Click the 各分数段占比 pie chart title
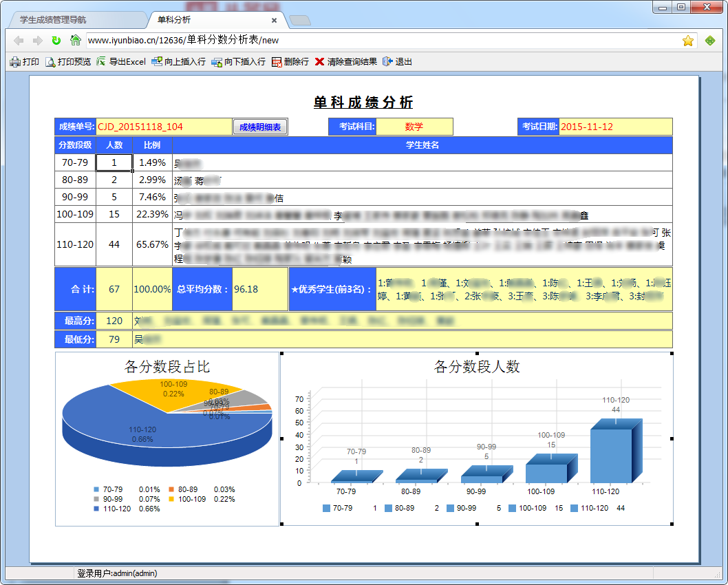This screenshot has width=728, height=585. 167,367
